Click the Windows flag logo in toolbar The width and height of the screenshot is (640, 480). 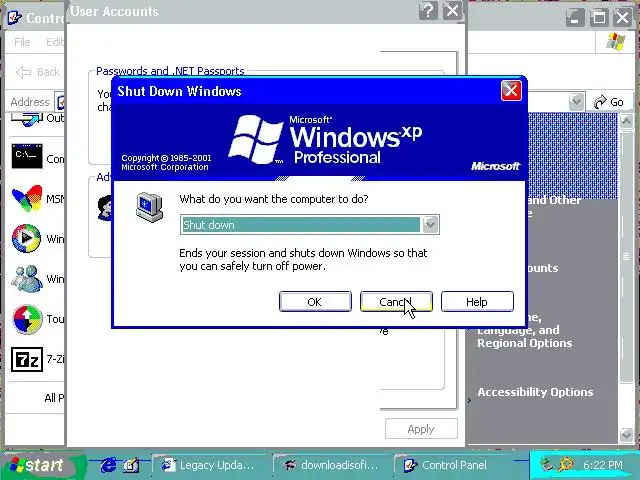click(616, 42)
